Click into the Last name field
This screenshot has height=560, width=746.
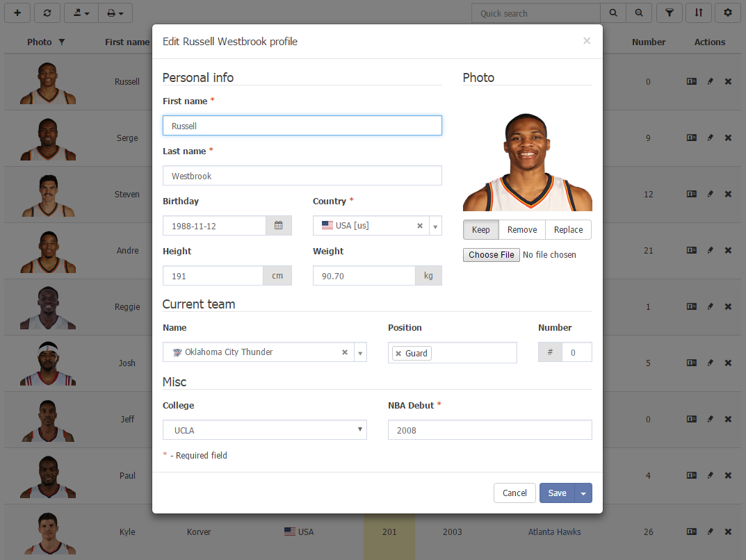[x=302, y=176]
